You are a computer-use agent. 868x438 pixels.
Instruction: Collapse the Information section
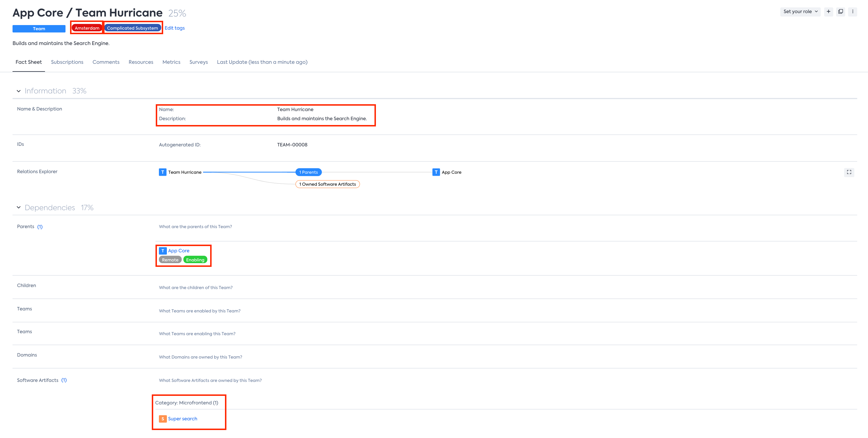19,91
